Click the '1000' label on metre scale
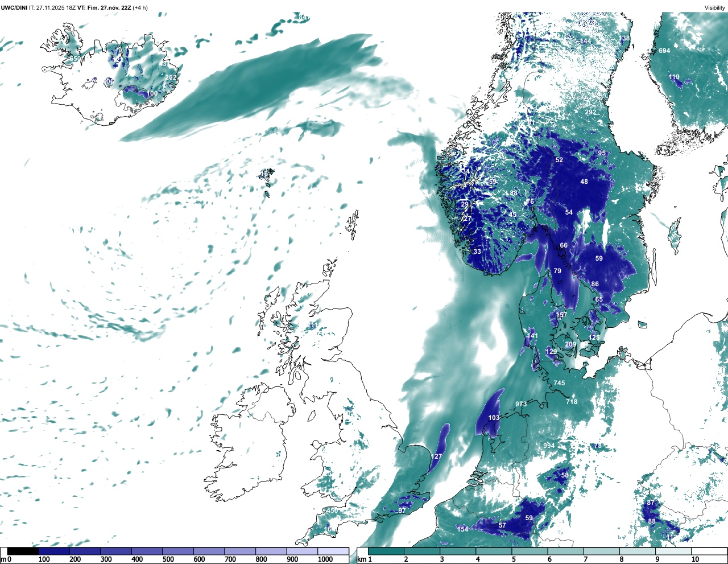 coord(325,559)
